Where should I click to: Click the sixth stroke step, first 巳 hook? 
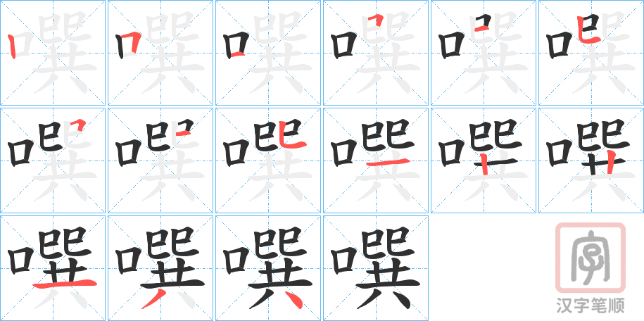tap(591, 53)
